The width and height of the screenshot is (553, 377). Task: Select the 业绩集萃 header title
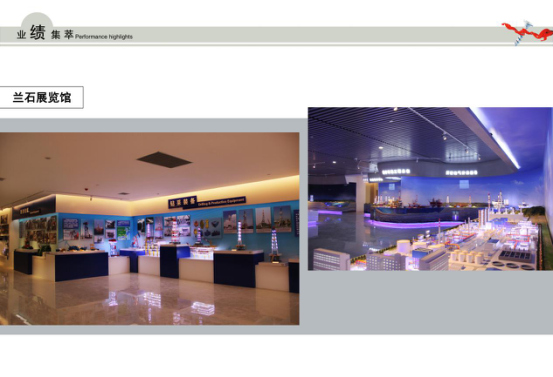coord(45,34)
